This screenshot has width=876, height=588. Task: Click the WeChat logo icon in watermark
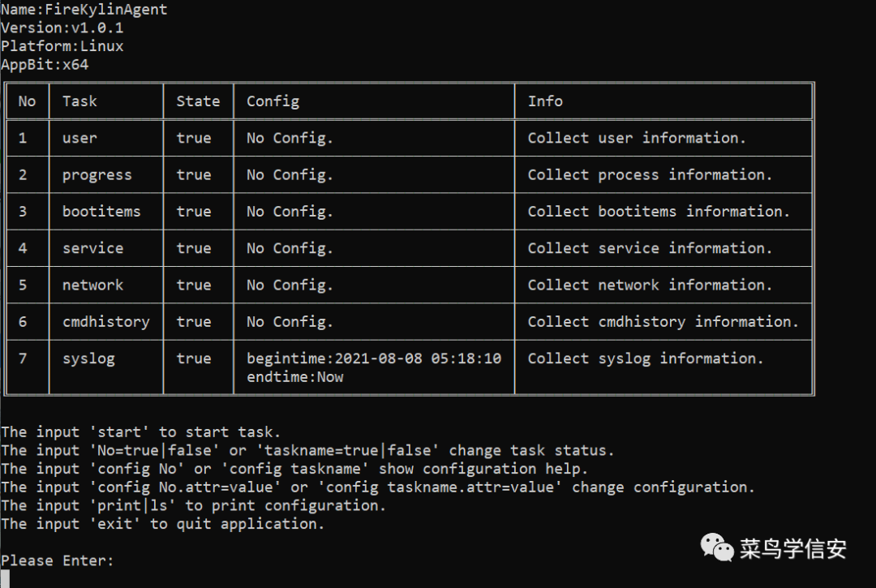point(717,547)
